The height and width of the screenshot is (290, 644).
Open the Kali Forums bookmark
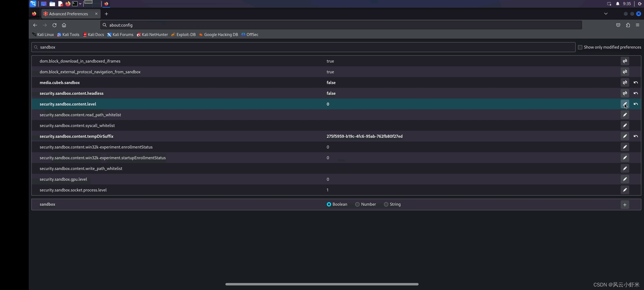pyautogui.click(x=120, y=35)
